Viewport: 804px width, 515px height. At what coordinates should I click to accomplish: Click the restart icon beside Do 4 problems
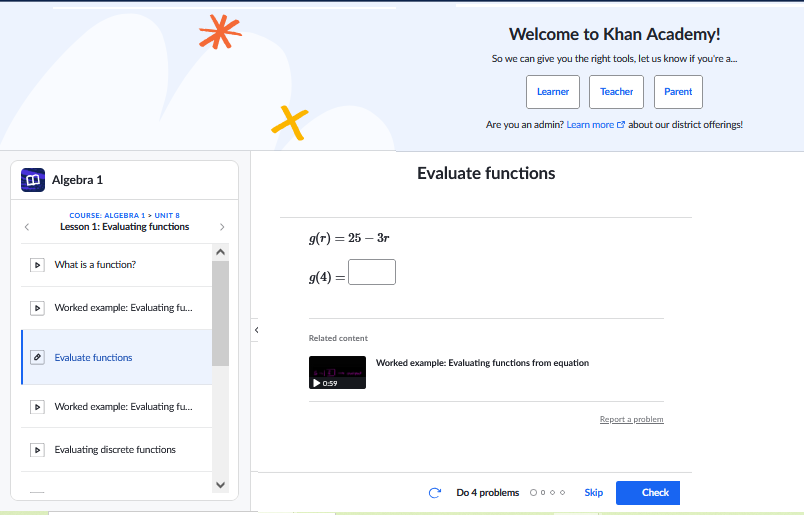(x=434, y=493)
